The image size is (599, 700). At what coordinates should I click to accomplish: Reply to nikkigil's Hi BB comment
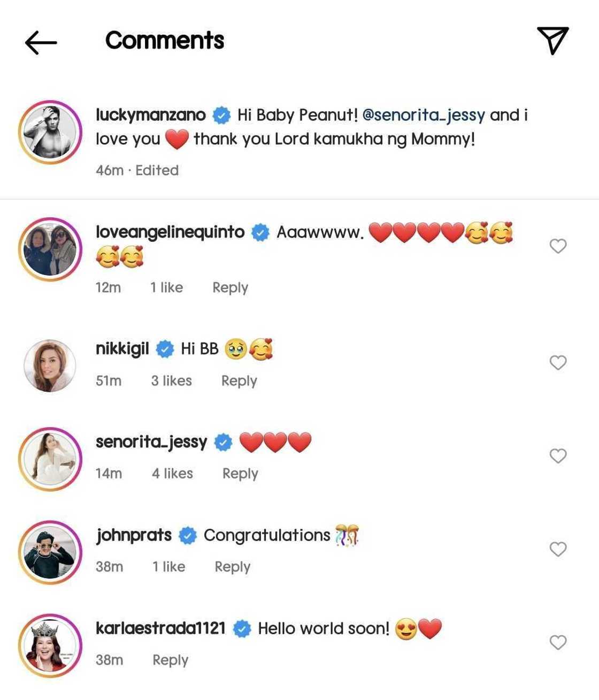(x=239, y=381)
